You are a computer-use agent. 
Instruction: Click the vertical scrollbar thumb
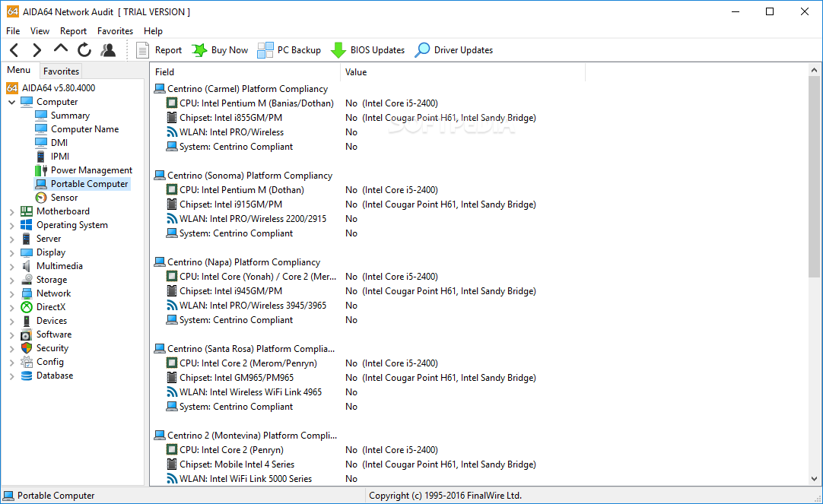814,176
